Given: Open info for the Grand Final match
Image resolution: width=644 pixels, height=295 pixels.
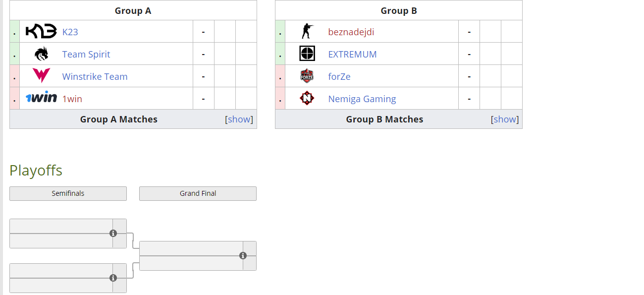Looking at the screenshot, I should click(243, 255).
